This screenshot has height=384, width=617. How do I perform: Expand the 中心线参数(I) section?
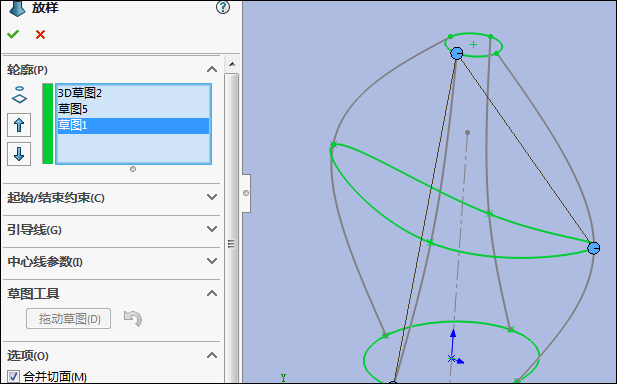coord(212,261)
